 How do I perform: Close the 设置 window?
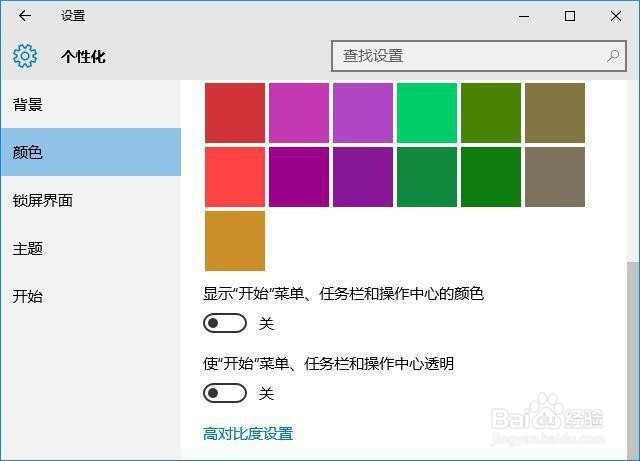pos(616,16)
